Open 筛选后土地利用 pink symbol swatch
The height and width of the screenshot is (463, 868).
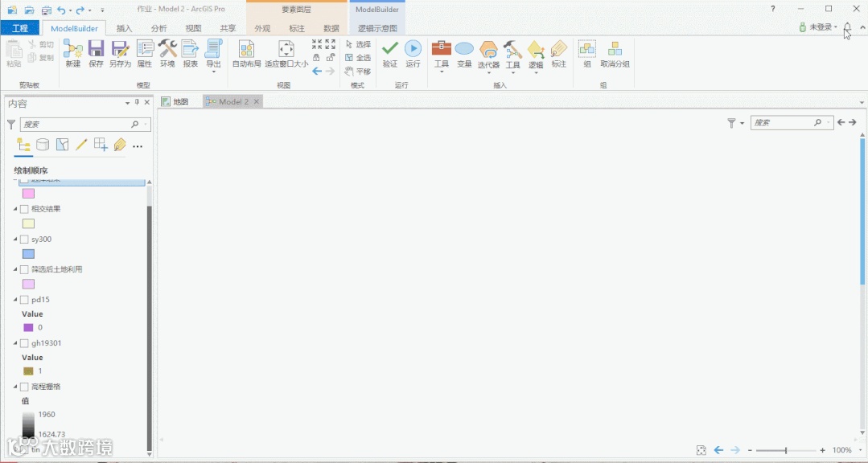[x=28, y=284]
